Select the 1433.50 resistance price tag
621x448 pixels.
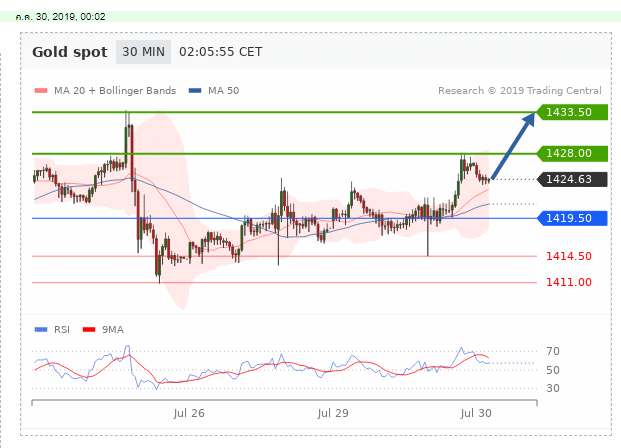click(572, 112)
